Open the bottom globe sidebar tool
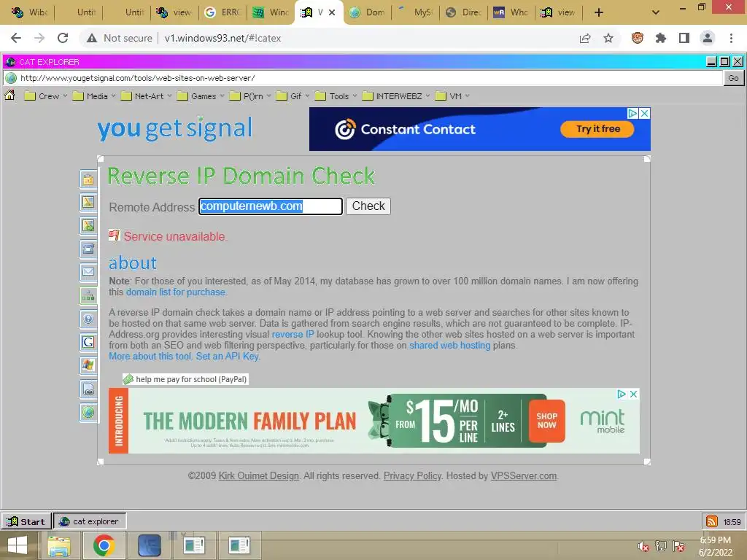The width and height of the screenshot is (747, 560). 88,412
